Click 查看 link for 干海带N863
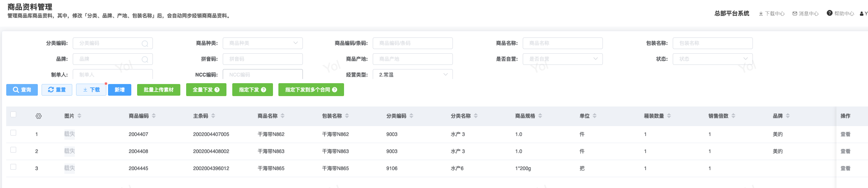868x188 pixels. tap(845, 151)
